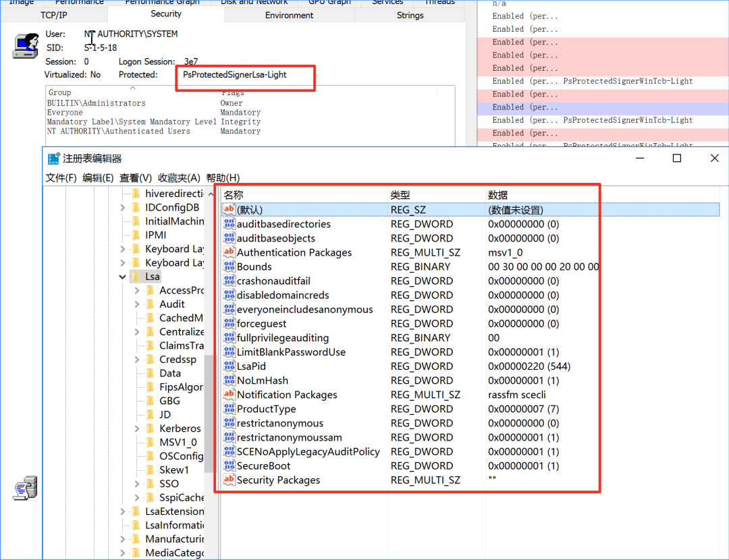729x560 pixels.
Task: Expand the LsaExtension... tree node
Action: point(123,511)
